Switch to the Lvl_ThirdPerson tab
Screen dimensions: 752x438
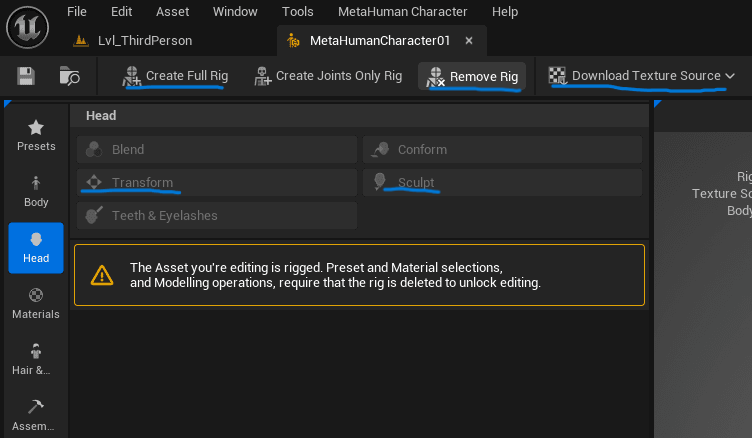point(133,41)
